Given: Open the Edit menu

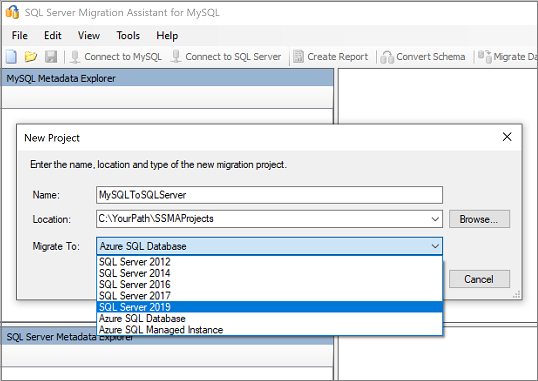Looking at the screenshot, I should (52, 35).
